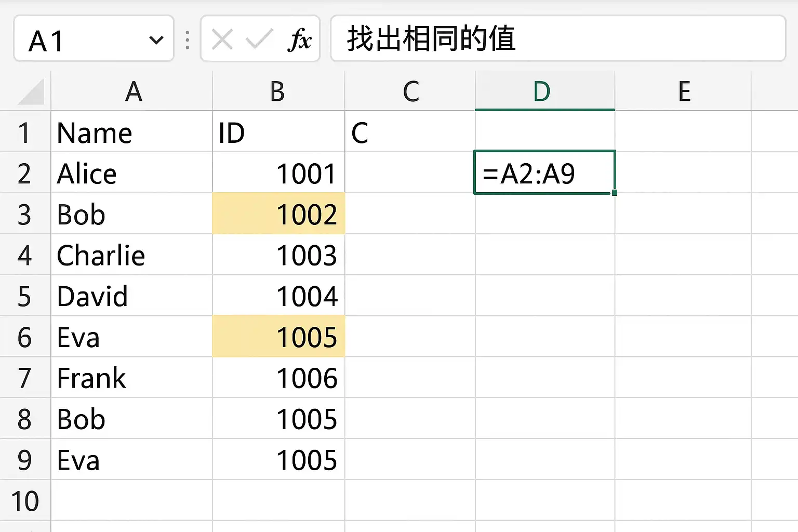This screenshot has height=532, width=798.
Task: Expand the Name Box dropdown arrow
Action: (156, 40)
